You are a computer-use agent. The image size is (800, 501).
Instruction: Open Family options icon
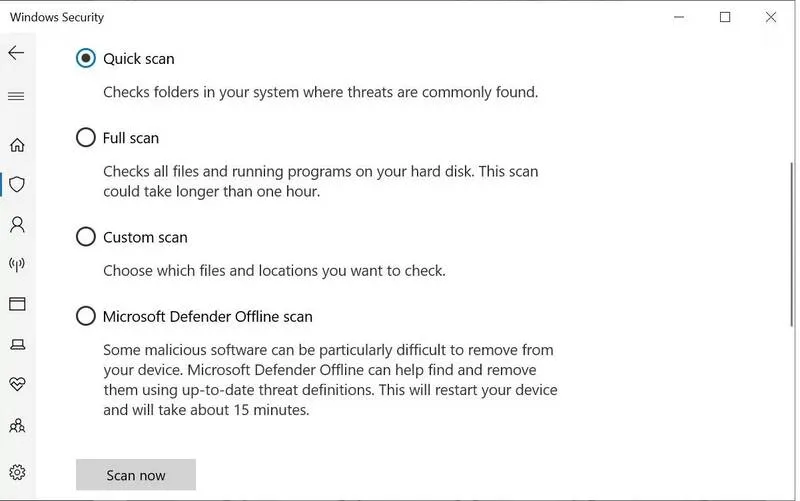(x=16, y=425)
